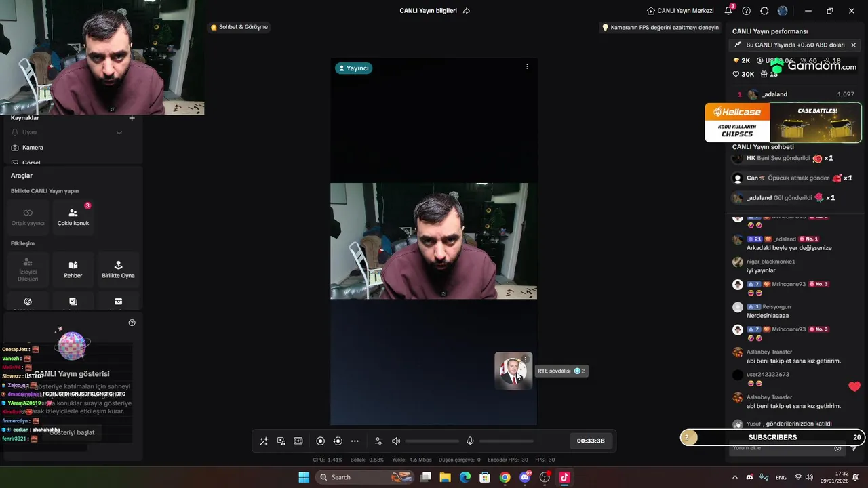
Task: Open the Ortak yayıncı tool
Action: (x=28, y=217)
